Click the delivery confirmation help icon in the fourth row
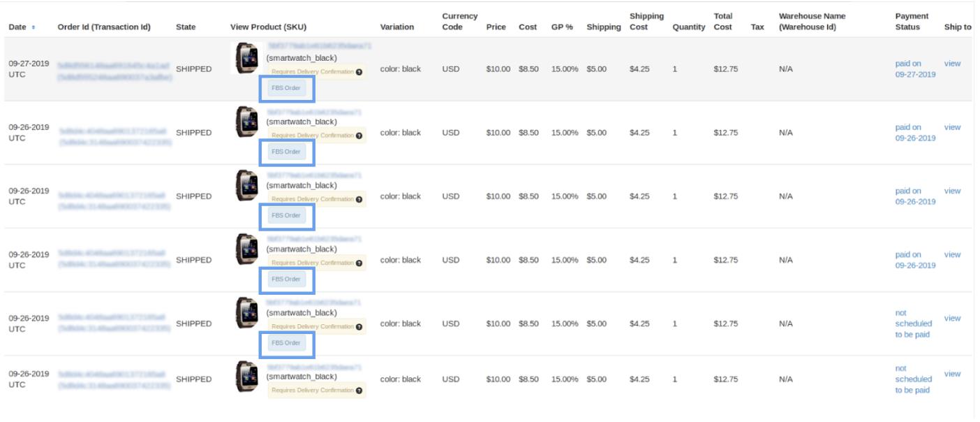This screenshot has width=980, height=422. click(359, 263)
